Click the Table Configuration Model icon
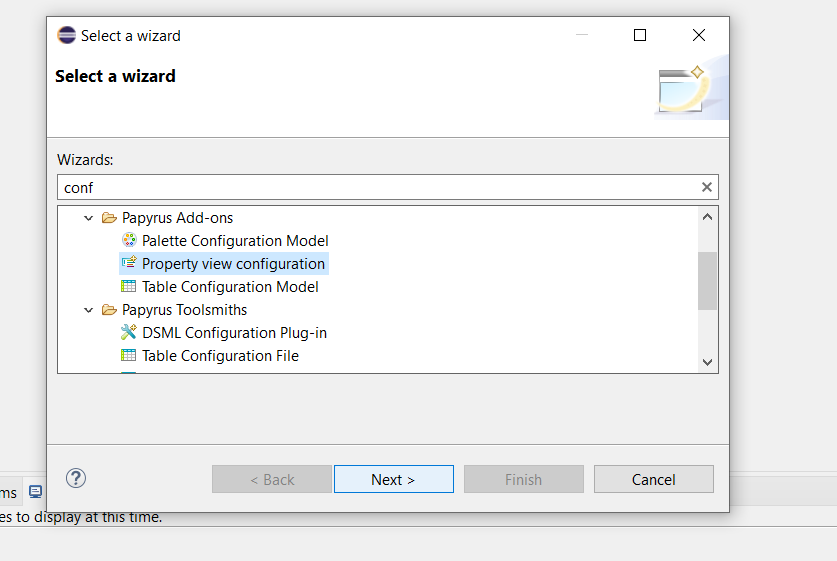This screenshot has width=837, height=561. click(x=129, y=286)
